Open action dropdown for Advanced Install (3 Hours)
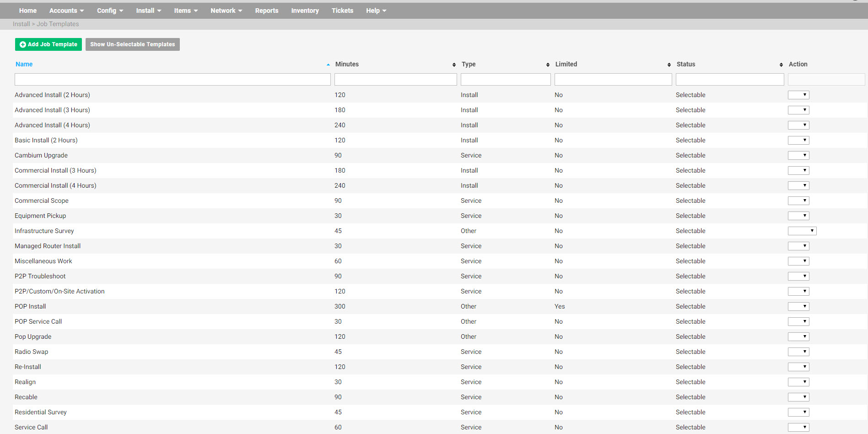 click(x=798, y=110)
